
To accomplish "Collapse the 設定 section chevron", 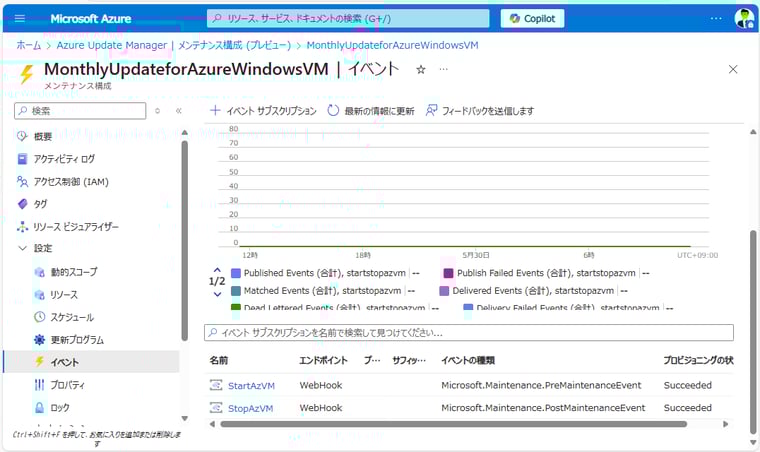I will [22, 248].
